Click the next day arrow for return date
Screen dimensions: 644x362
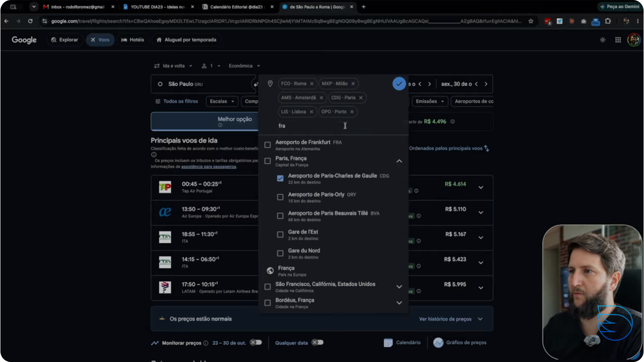click(486, 84)
